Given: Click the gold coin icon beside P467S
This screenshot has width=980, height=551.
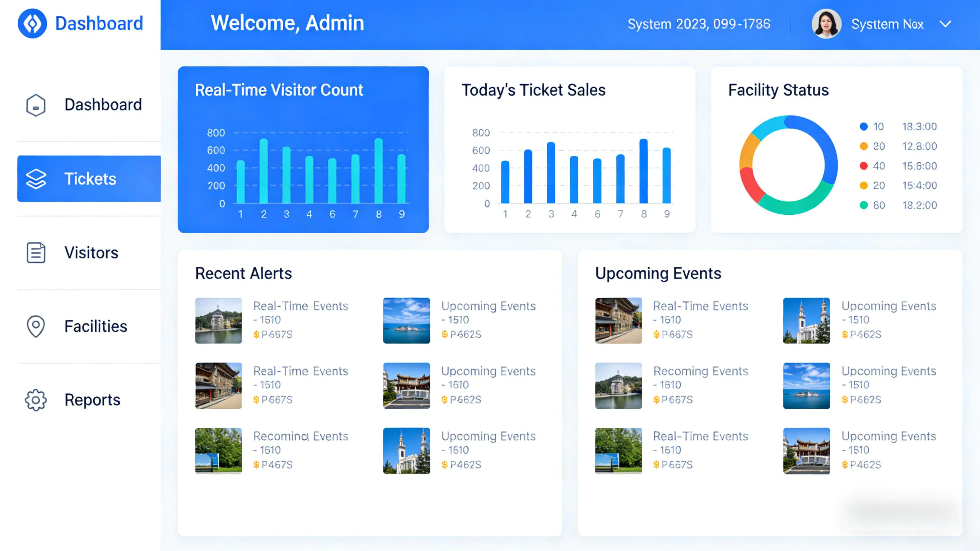Looking at the screenshot, I should coord(256,464).
